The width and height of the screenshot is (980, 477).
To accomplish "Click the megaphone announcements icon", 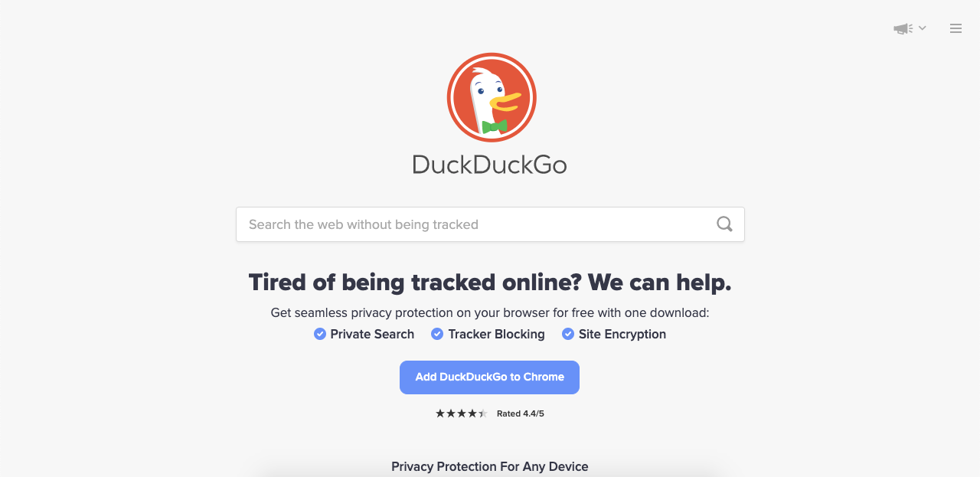I will pyautogui.click(x=903, y=28).
